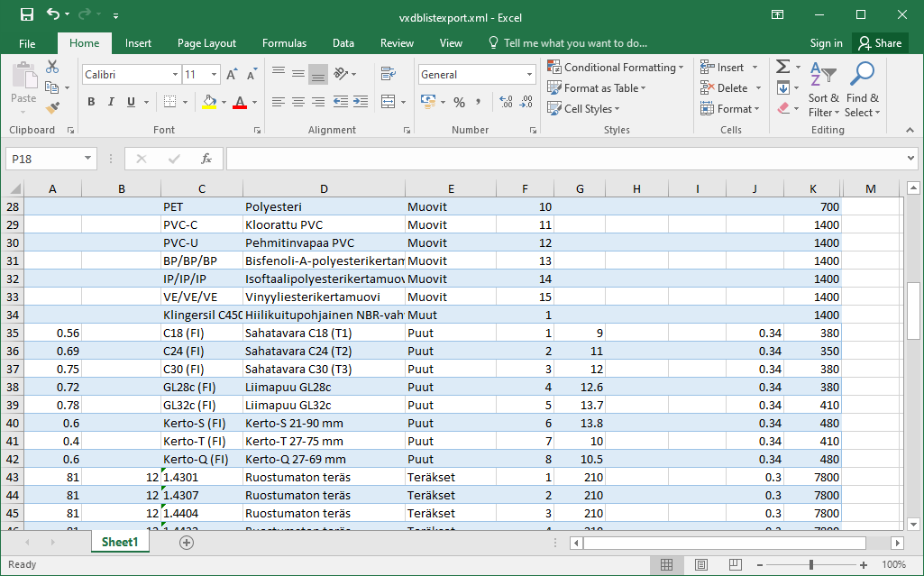Open the Page Layout tab
This screenshot has height=576, width=924.
pos(206,43)
